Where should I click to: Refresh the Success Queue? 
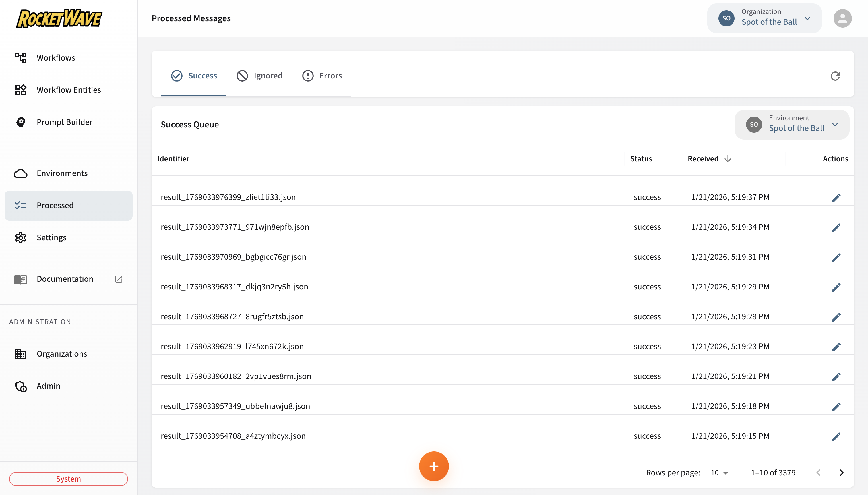pyautogui.click(x=835, y=76)
